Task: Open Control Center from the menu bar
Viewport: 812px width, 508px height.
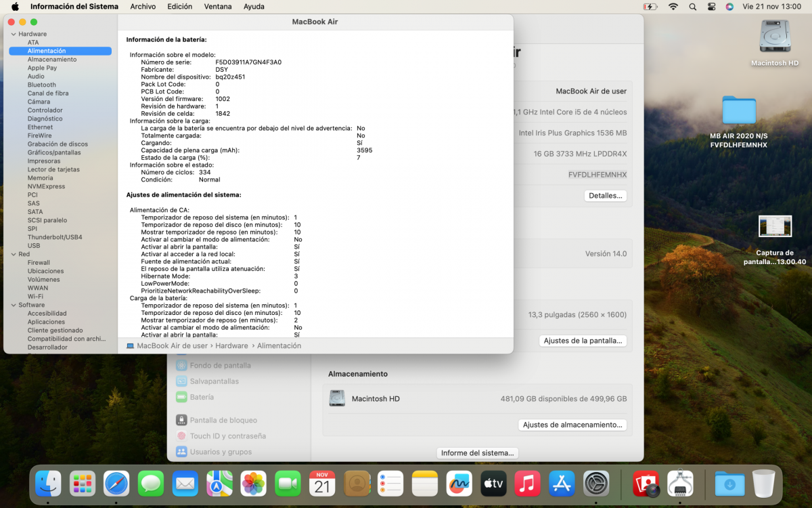Action: pyautogui.click(x=711, y=6)
